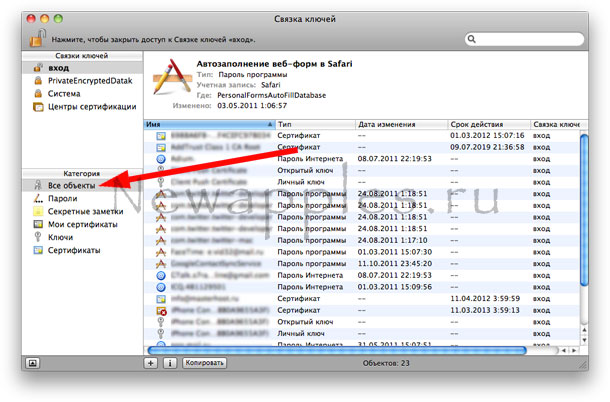Click the horizontal scrollbar under the list
This screenshot has width=610, height=402.
(x=335, y=350)
